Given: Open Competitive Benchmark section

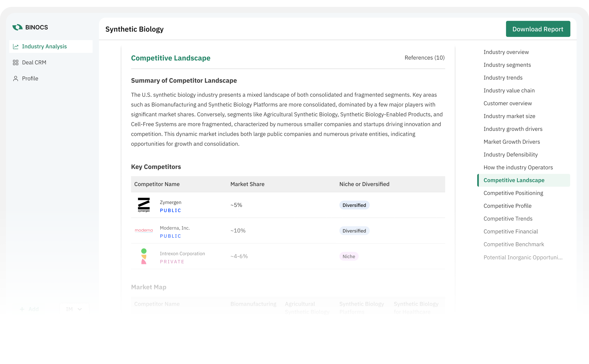Looking at the screenshot, I should coord(514,244).
